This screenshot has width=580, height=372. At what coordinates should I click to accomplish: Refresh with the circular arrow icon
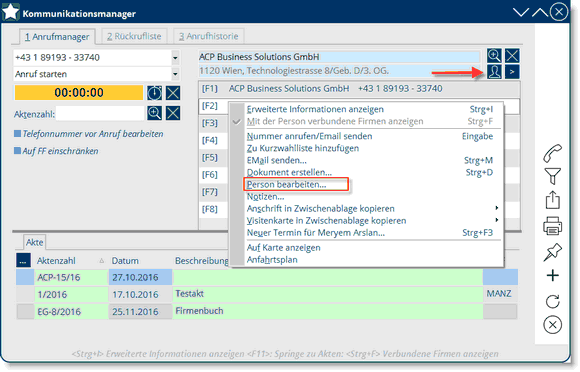[x=552, y=301]
